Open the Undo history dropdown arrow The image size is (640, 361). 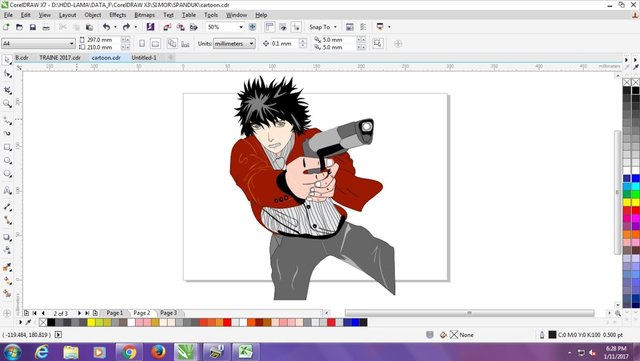pos(115,27)
